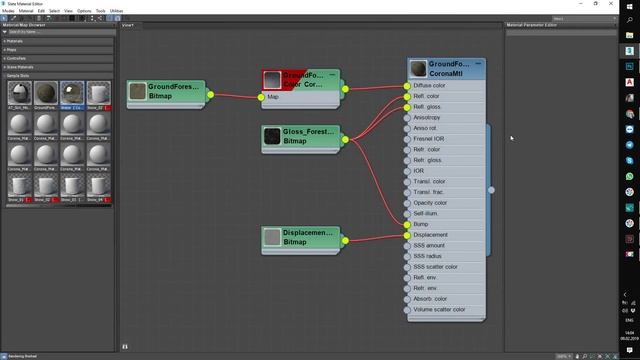Open the Utilities menu
The height and width of the screenshot is (360, 640).
pyautogui.click(x=116, y=11)
